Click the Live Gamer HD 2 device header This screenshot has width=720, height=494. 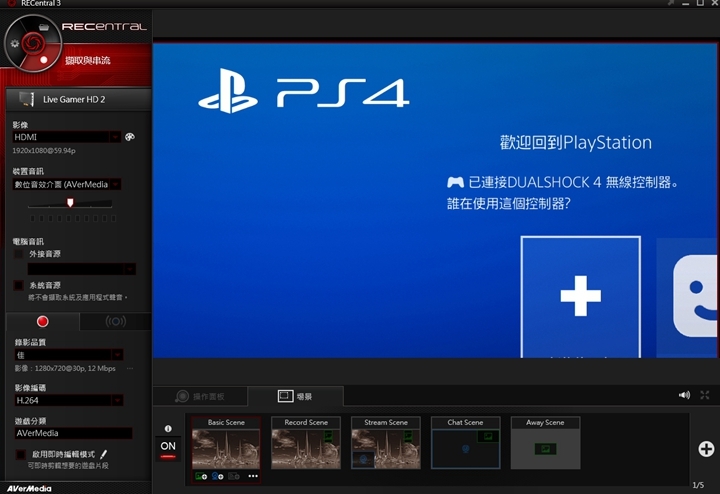coord(79,99)
